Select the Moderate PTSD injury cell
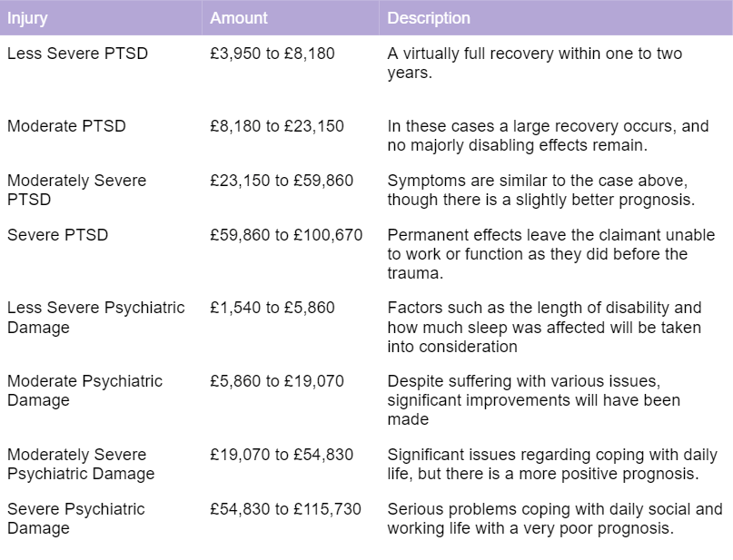The height and width of the screenshot is (560, 733). click(x=66, y=126)
